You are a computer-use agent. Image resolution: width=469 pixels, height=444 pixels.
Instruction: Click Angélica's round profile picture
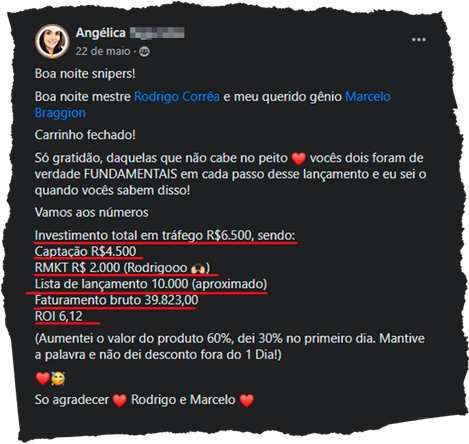tap(52, 41)
